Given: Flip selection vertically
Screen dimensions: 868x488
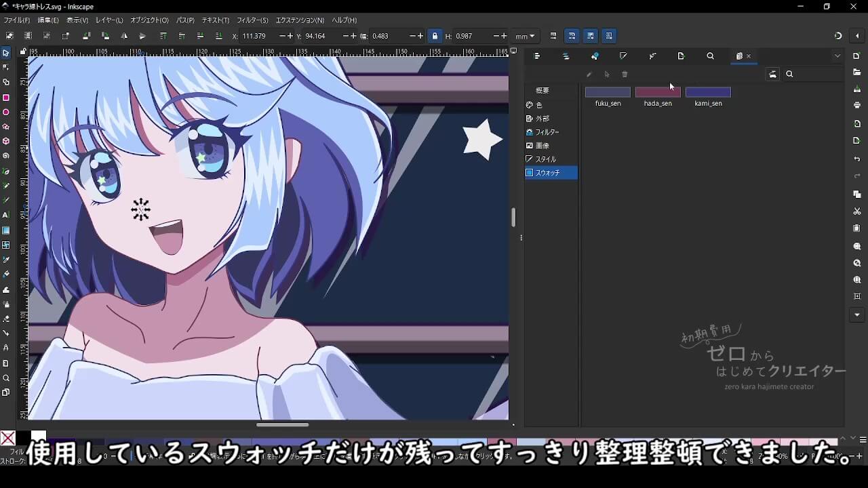Looking at the screenshot, I should point(142,36).
